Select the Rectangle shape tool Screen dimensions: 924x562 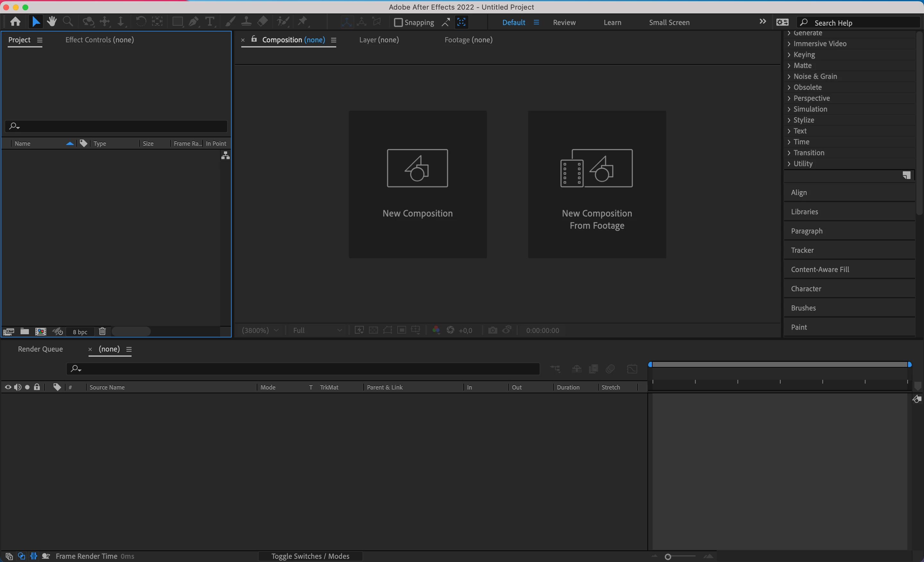[177, 22]
